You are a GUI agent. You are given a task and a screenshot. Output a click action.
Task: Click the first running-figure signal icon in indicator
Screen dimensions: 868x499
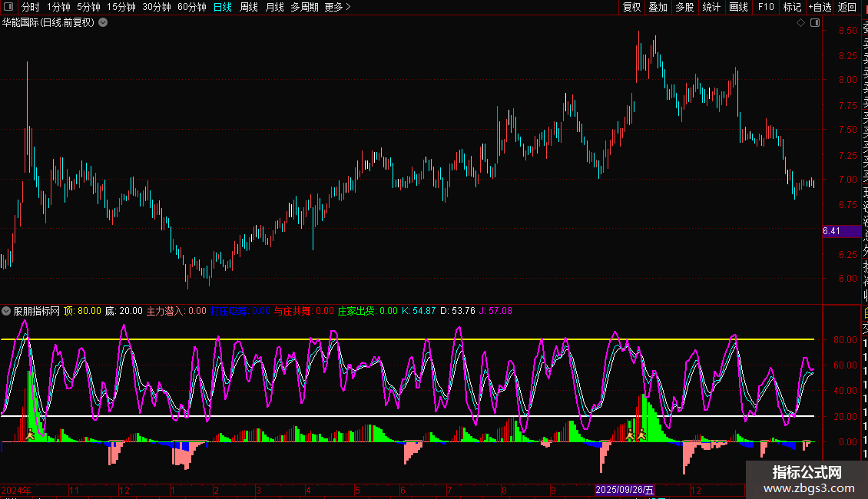click(x=30, y=435)
